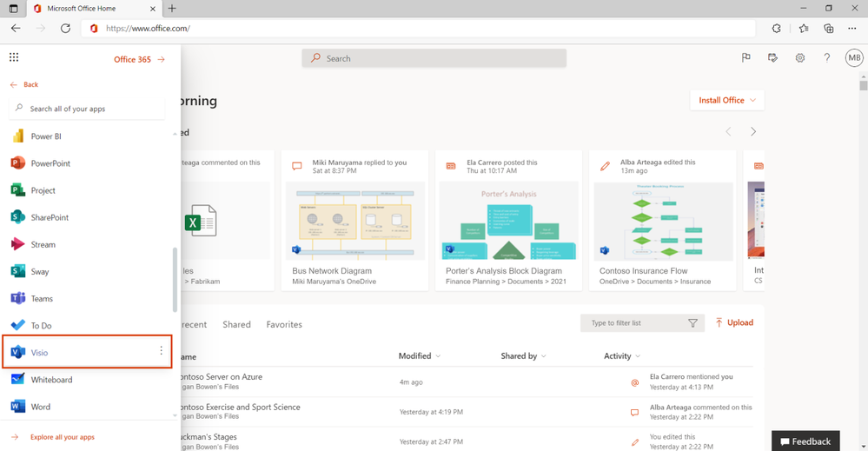
Task: Open Contoso Insurance Flow card
Action: (x=663, y=220)
